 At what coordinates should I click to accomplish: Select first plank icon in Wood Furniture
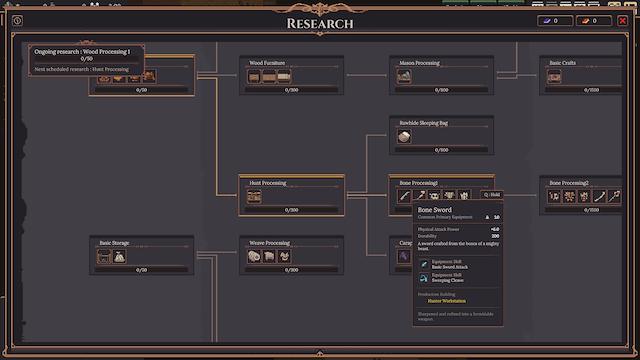[x=254, y=76]
